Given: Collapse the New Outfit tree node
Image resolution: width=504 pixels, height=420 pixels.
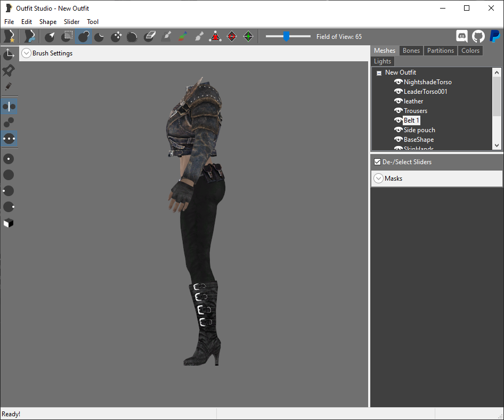Looking at the screenshot, I should pyautogui.click(x=379, y=72).
